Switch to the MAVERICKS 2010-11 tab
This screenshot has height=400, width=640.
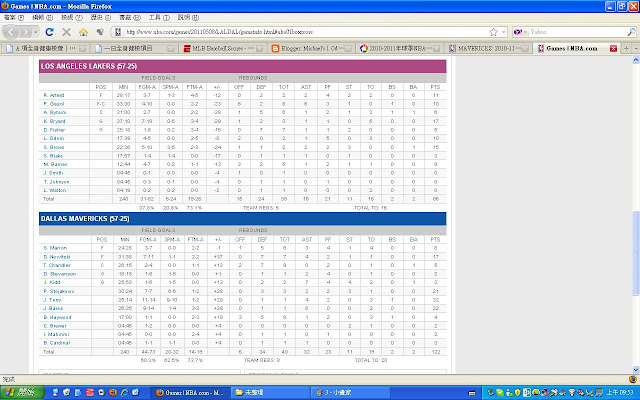[x=488, y=49]
